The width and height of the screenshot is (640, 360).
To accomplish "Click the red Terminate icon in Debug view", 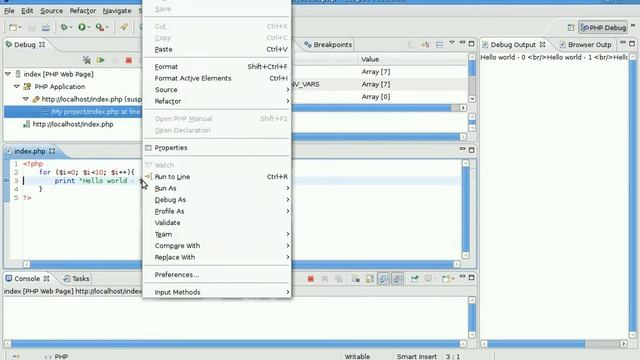I will pyautogui.click(x=129, y=60).
